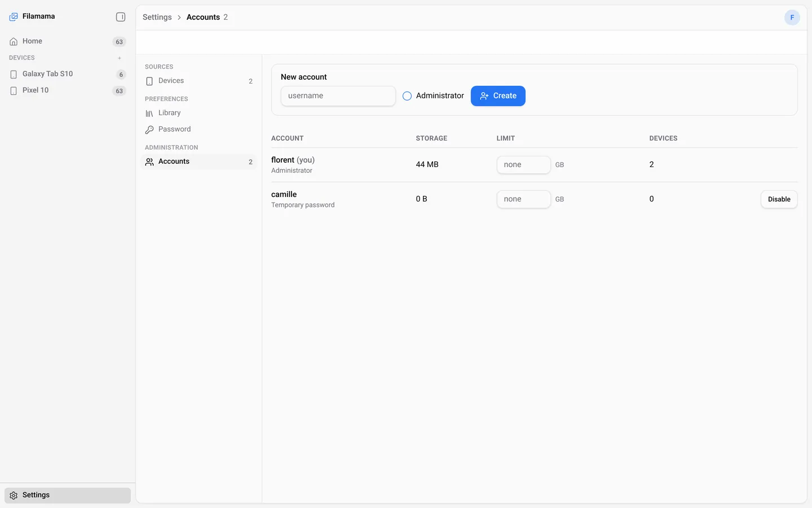
Task: Select the Pixel 10 device
Action: pyautogui.click(x=68, y=90)
